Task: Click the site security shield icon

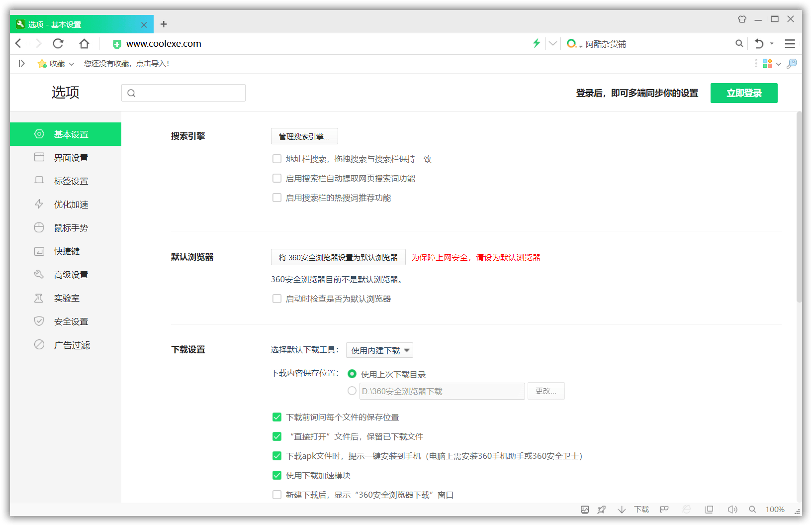Action: [x=117, y=44]
